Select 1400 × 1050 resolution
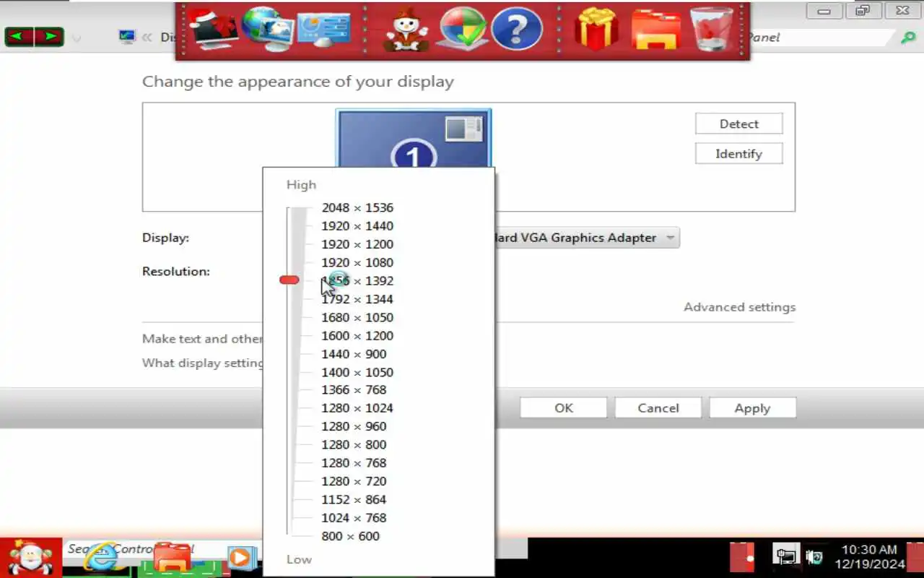This screenshot has height=578, width=924. coord(357,372)
